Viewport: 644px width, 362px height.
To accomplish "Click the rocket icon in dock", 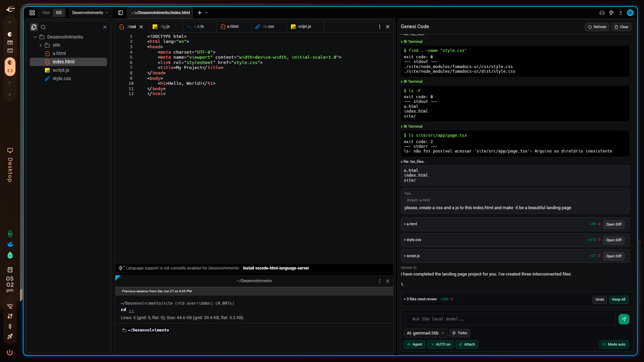I will (10, 336).
